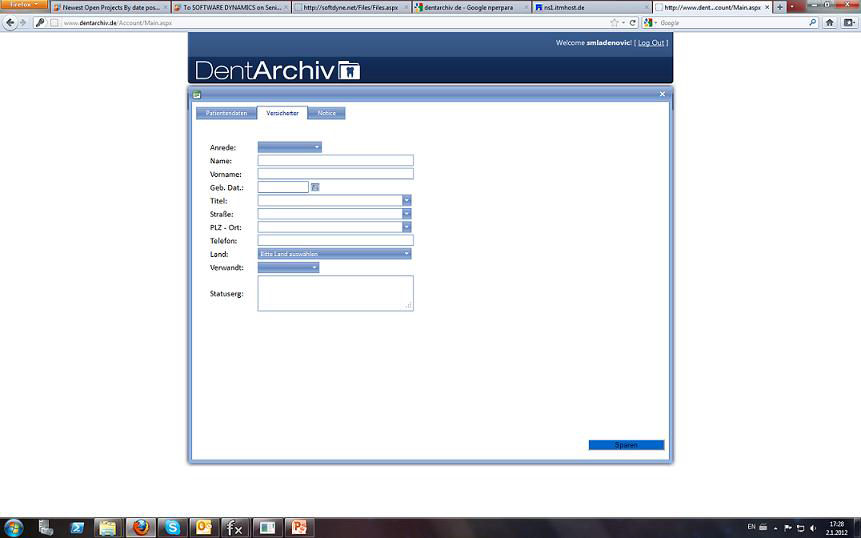The width and height of the screenshot is (861, 538).
Task: Click the dialog window icon
Action: pyautogui.click(x=197, y=94)
